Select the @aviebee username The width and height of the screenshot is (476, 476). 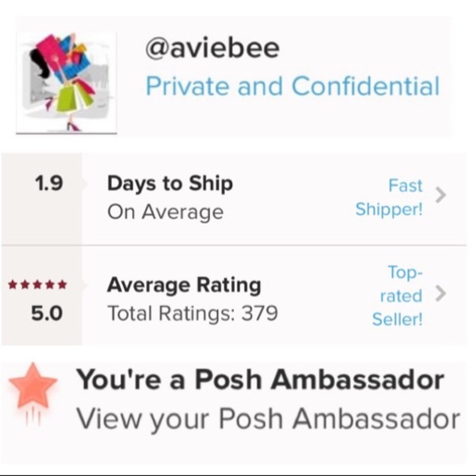pyautogui.click(x=212, y=48)
